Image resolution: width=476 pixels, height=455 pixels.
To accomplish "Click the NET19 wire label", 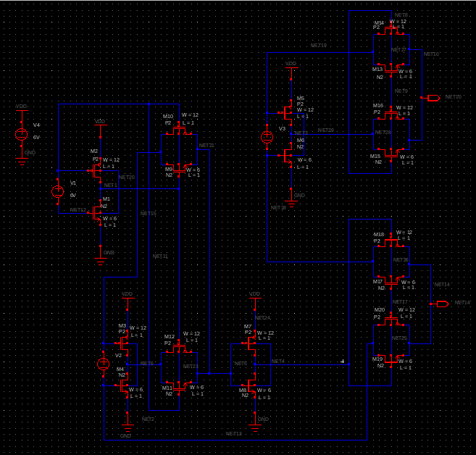I will pyautogui.click(x=319, y=45).
